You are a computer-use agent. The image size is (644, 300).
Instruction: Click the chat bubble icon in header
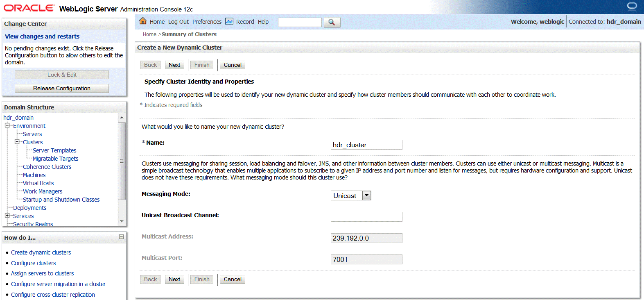point(632,6)
